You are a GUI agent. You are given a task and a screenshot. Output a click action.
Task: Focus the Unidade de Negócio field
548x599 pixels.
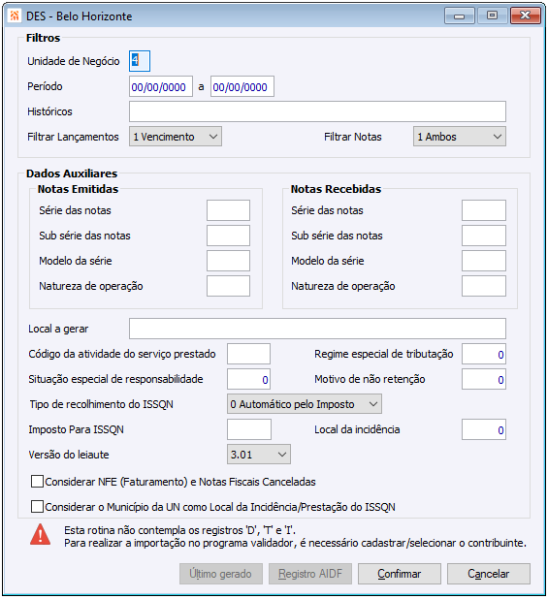coord(139,61)
